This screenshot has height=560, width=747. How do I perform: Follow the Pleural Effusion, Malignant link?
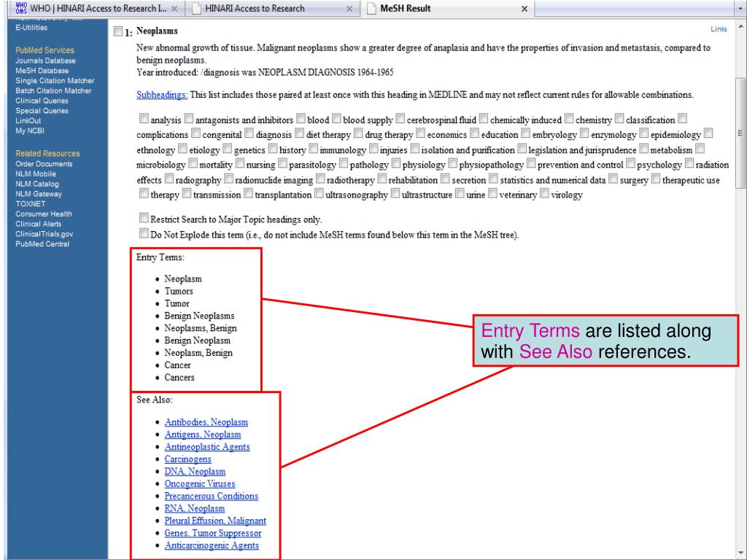coord(215,521)
